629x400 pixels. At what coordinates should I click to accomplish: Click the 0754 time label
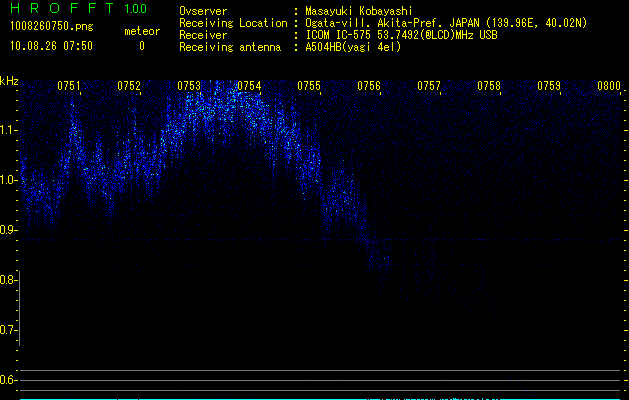coord(249,86)
